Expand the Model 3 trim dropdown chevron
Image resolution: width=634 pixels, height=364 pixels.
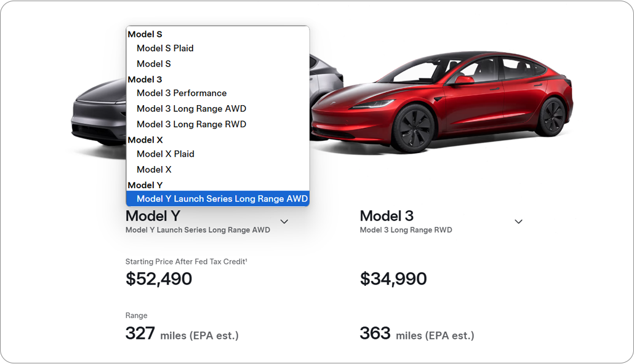point(518,221)
